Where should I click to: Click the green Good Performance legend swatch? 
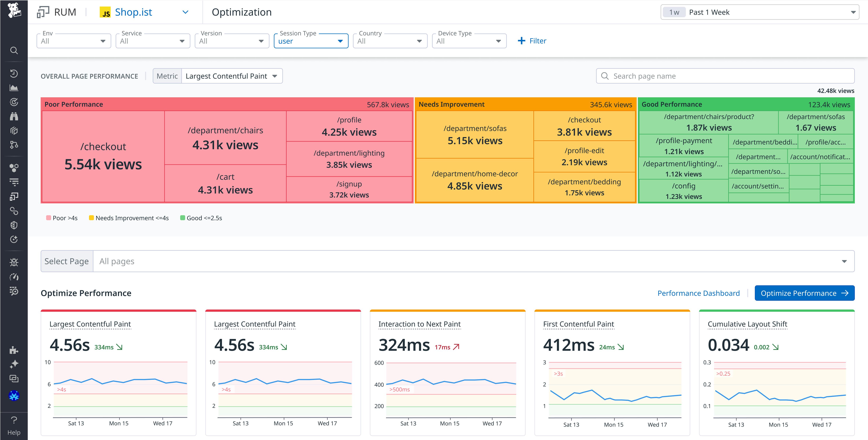[183, 218]
